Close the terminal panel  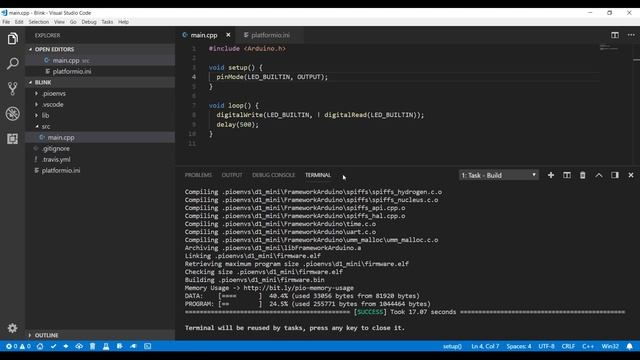pos(631,175)
